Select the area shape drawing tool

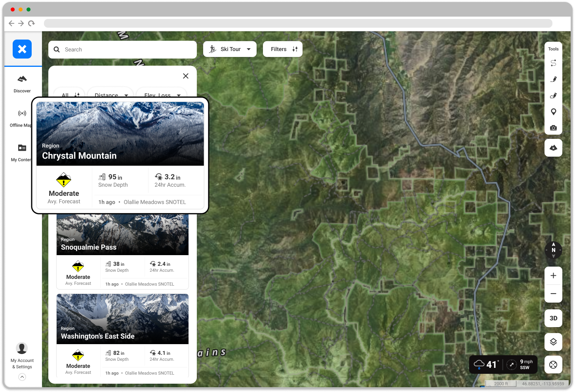click(x=554, y=95)
